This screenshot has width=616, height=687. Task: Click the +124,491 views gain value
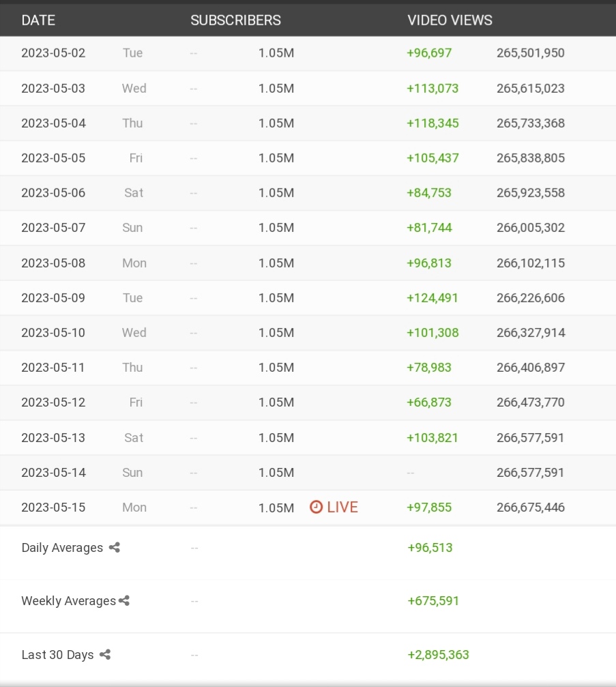pos(432,298)
